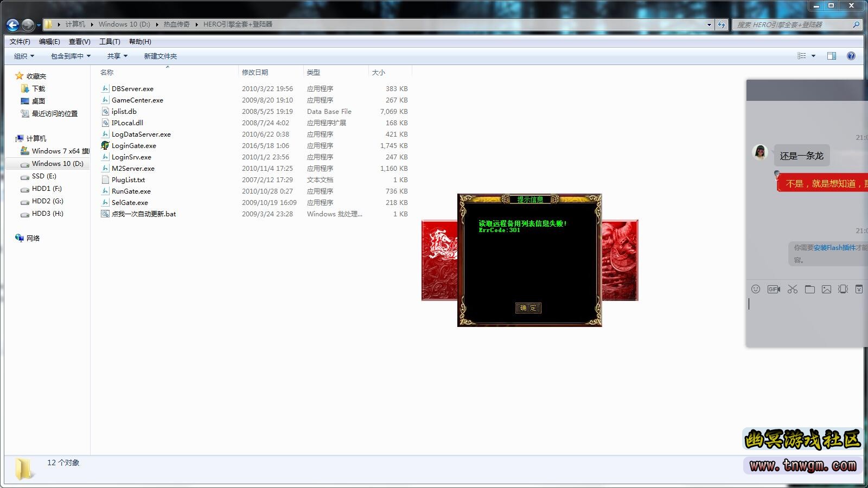Open the address bar history dropdown
The width and height of the screenshot is (868, 488).
709,24
